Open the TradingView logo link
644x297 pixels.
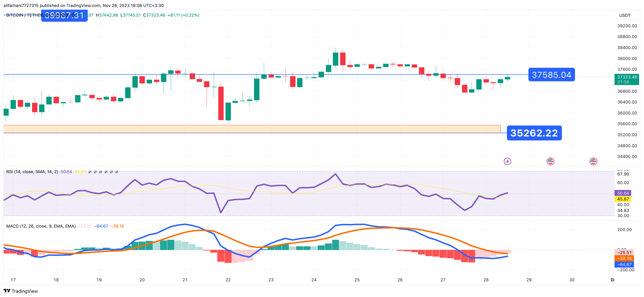pyautogui.click(x=21, y=291)
